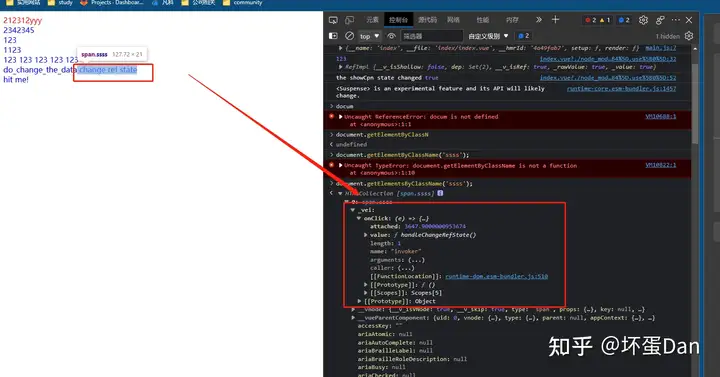Image resolution: width=720 pixels, height=377 pixels.
Task: Show more DevTools tabs via double chevron
Action: point(539,20)
